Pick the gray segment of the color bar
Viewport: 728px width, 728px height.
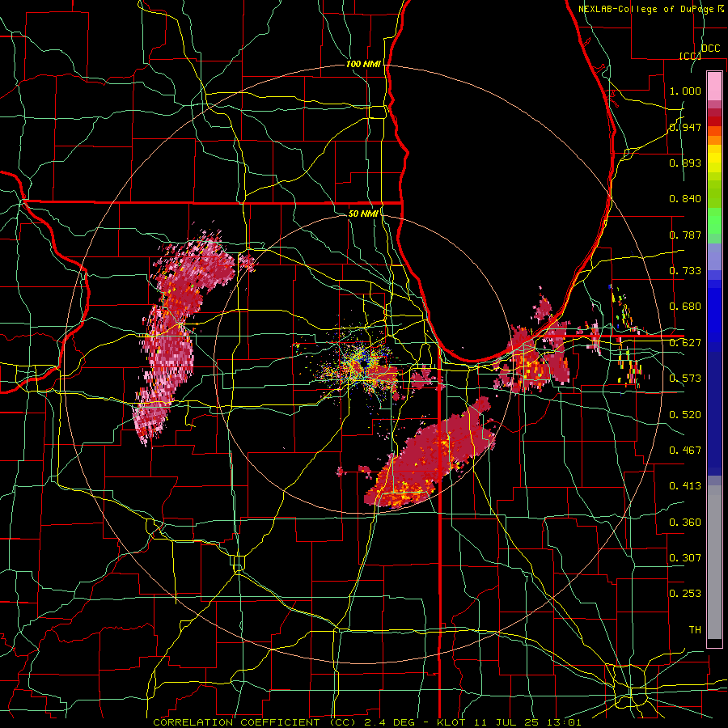[x=714, y=562]
